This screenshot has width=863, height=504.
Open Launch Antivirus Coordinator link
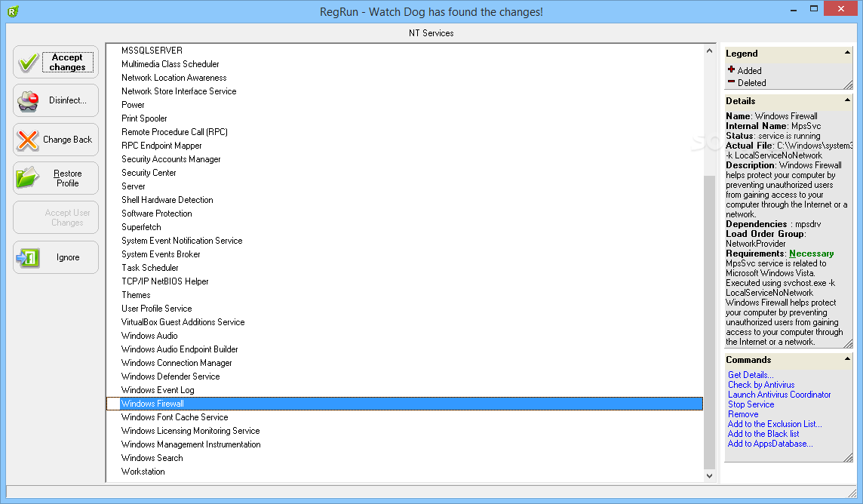pos(779,395)
